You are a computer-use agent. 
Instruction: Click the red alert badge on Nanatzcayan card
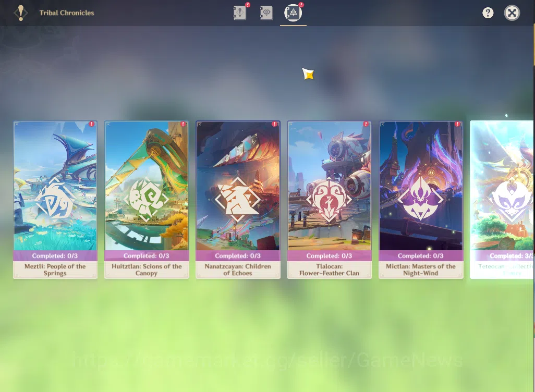coord(275,124)
